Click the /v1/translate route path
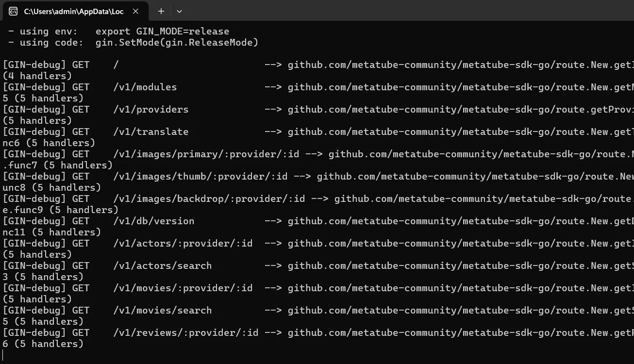The image size is (634, 364). pyautogui.click(x=151, y=132)
